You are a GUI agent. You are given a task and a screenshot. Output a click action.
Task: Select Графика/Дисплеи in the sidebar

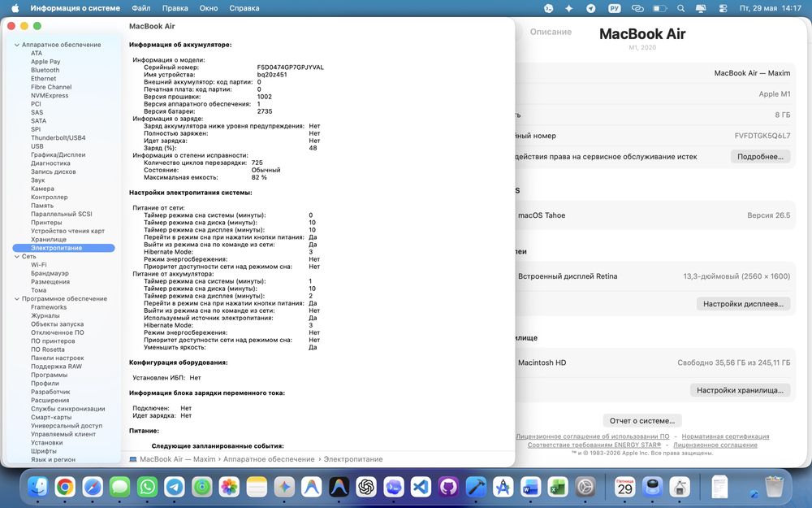[x=58, y=155]
